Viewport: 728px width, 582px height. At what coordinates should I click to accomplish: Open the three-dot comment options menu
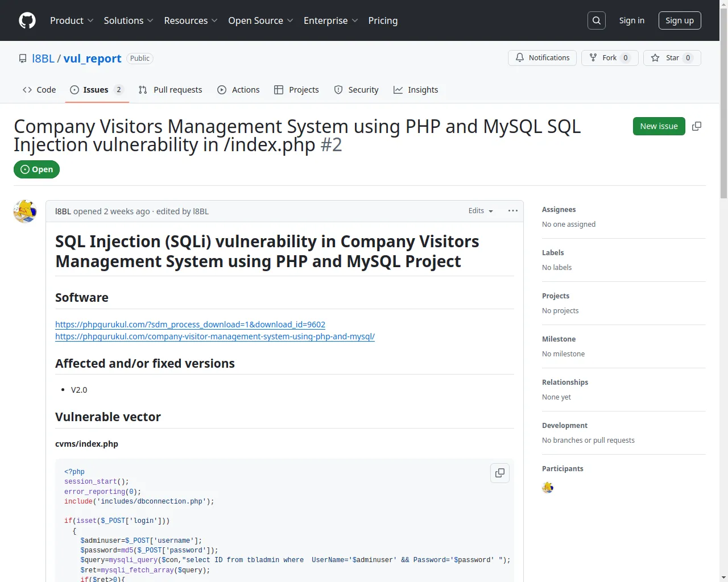(x=513, y=211)
